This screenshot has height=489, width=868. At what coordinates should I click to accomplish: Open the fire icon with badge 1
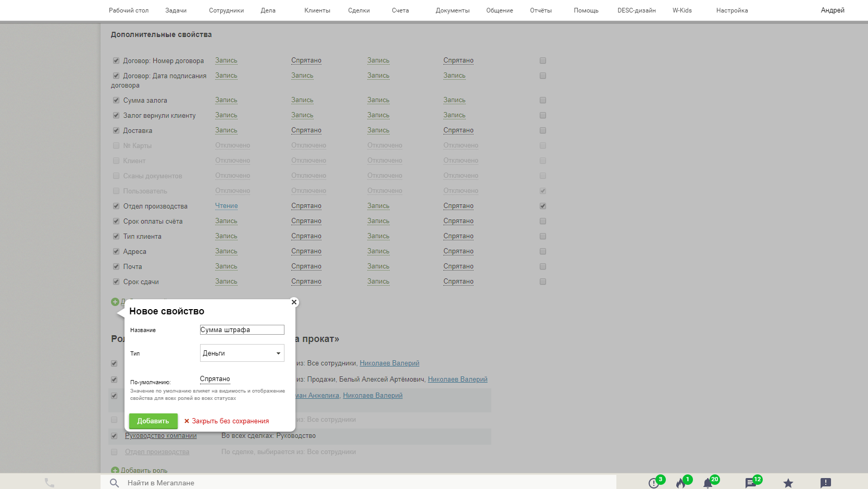681,483
